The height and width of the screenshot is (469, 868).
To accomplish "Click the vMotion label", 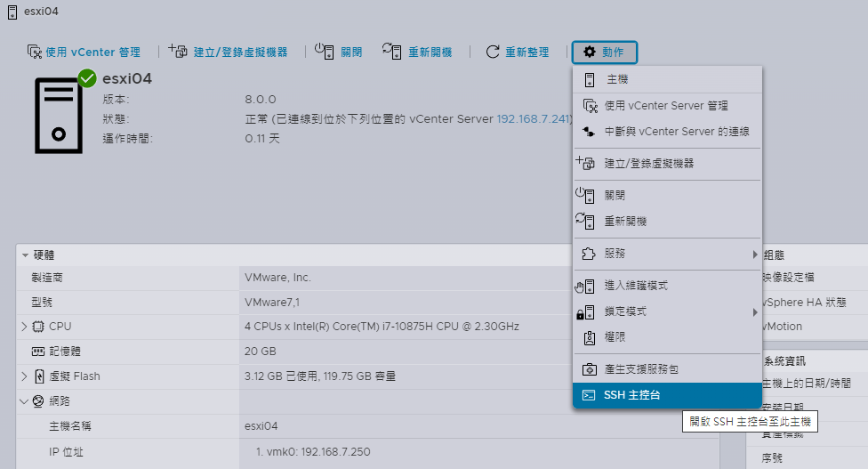I will (x=783, y=327).
